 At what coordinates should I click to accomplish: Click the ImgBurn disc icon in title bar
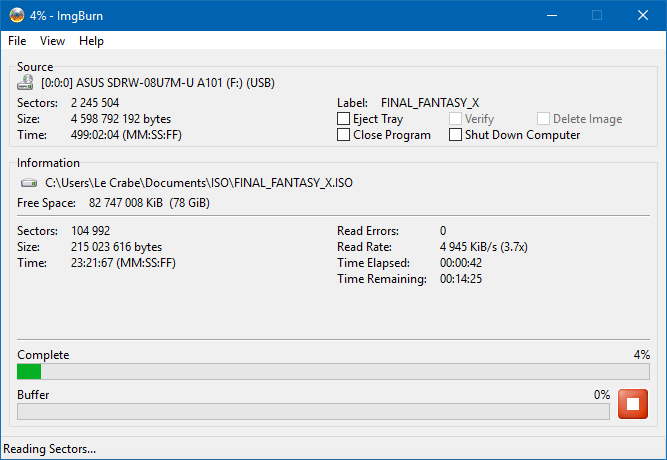click(17, 15)
